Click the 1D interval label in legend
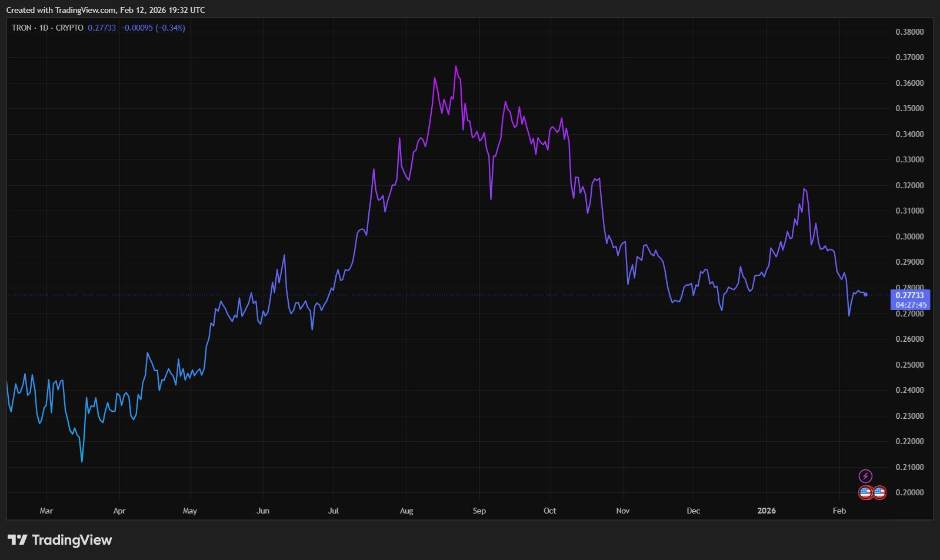 tap(44, 28)
